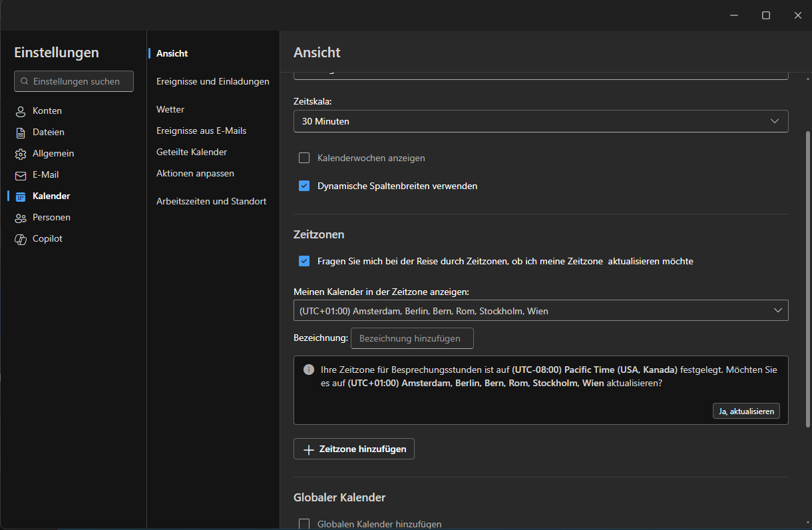812x530 pixels.
Task: Click the E-Mail envelope icon
Action: pos(21,175)
